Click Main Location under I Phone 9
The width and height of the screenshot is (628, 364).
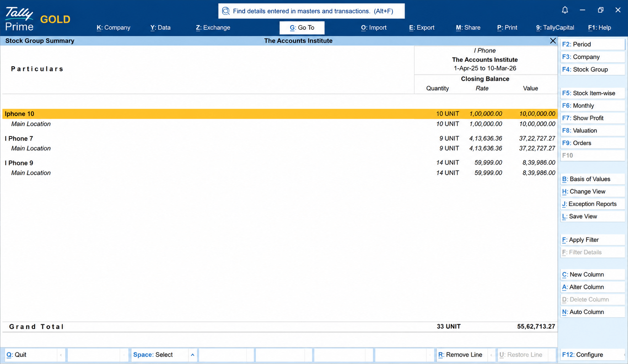click(31, 173)
